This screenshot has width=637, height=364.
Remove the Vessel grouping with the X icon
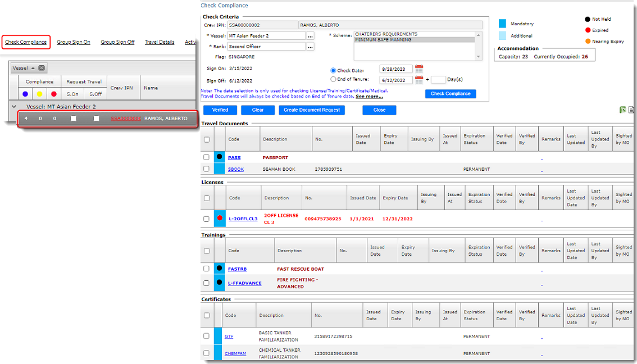(x=42, y=68)
